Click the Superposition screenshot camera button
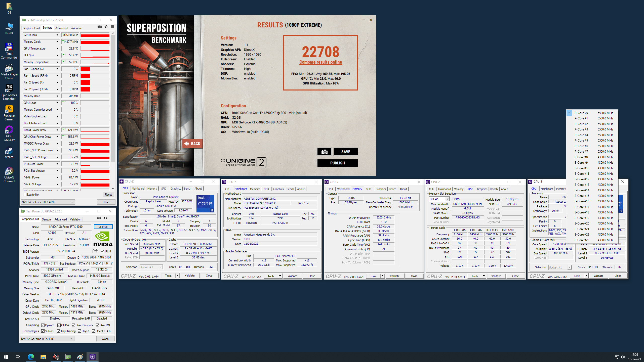644x362 pixels. (x=324, y=152)
